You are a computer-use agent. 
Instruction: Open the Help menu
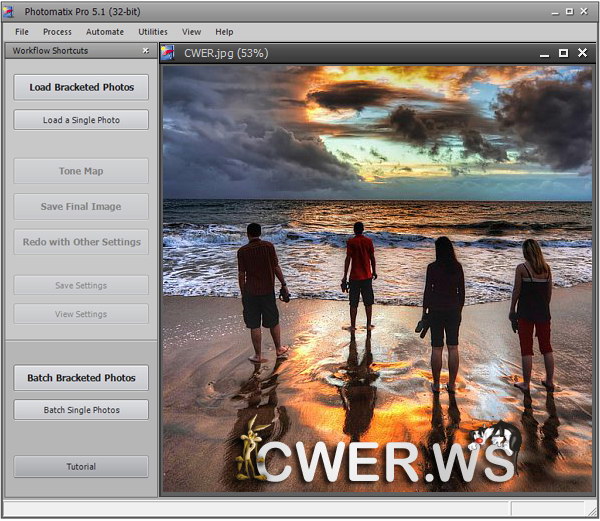point(224,32)
